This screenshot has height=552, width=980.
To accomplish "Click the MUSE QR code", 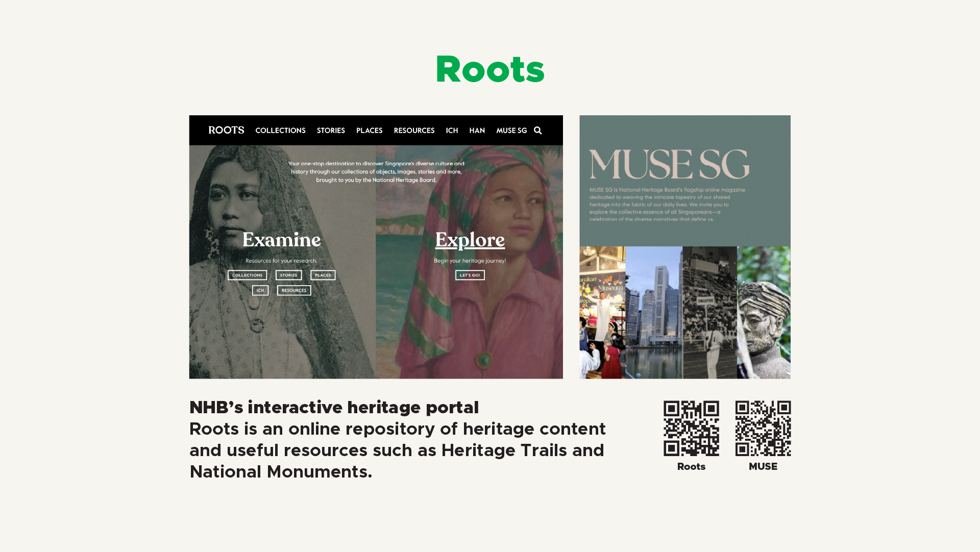I will [763, 428].
